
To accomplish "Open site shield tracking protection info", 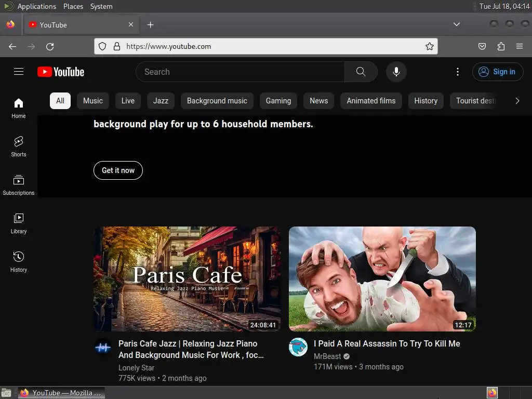I will click(102, 46).
